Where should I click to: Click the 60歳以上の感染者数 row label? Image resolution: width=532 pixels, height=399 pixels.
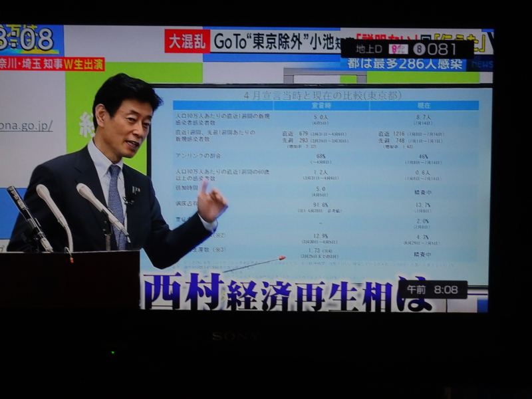click(222, 175)
